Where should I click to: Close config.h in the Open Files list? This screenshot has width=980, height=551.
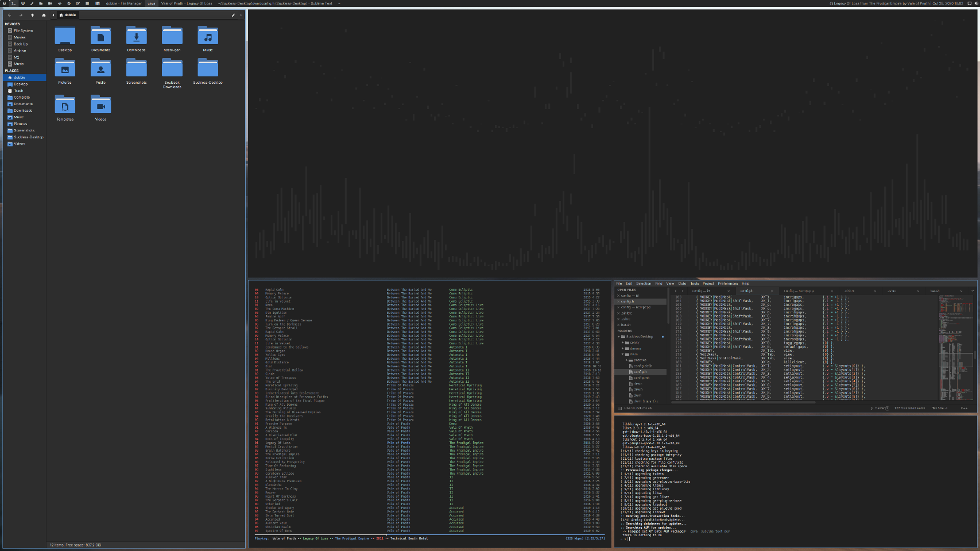click(618, 301)
